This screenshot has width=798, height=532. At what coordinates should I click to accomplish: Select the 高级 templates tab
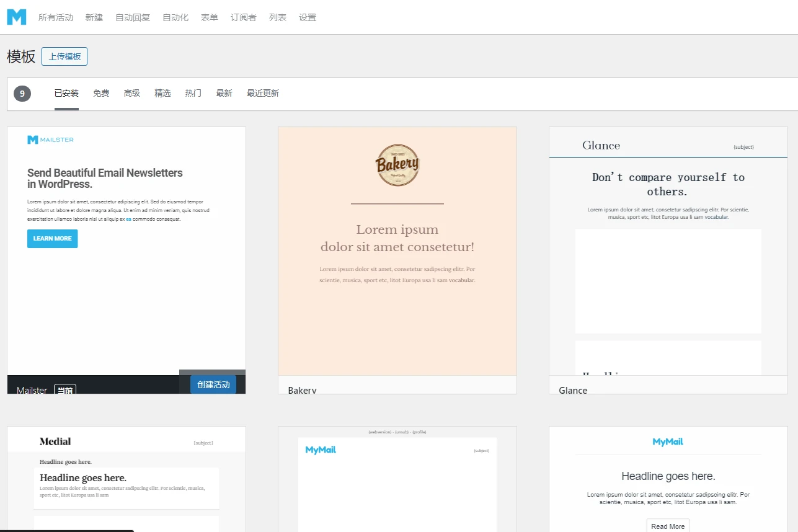[x=131, y=93]
